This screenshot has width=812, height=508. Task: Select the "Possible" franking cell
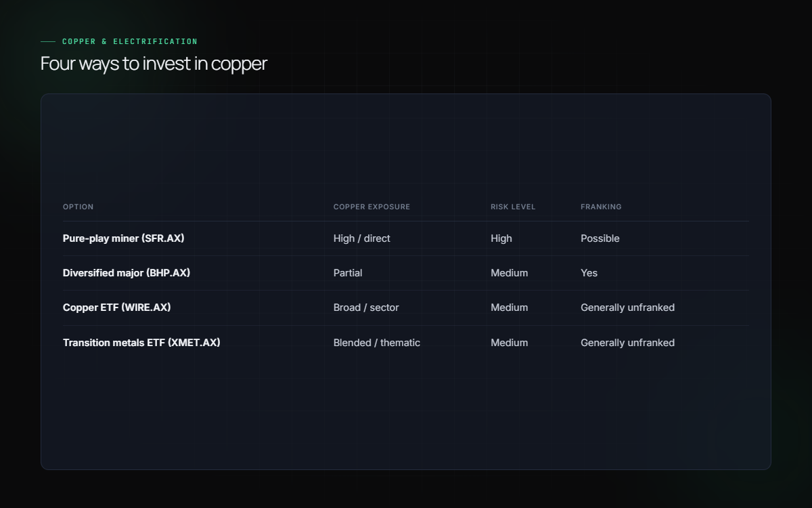coord(600,238)
